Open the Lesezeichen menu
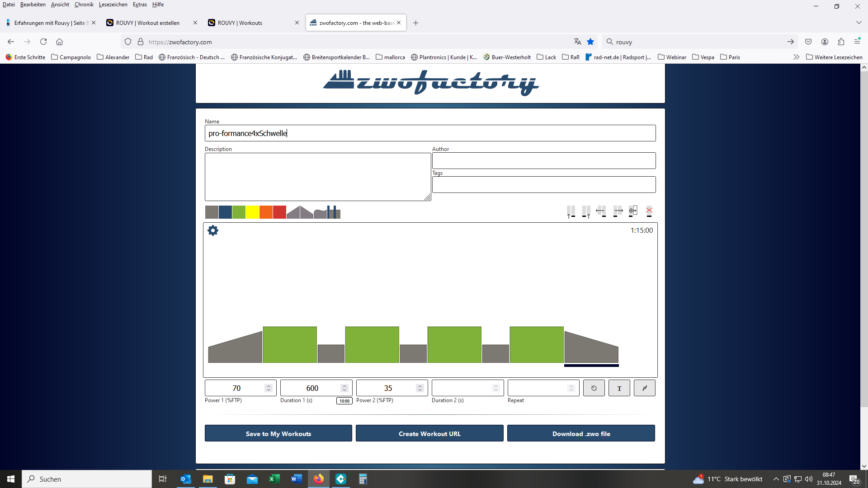This screenshot has height=488, width=868. [113, 5]
